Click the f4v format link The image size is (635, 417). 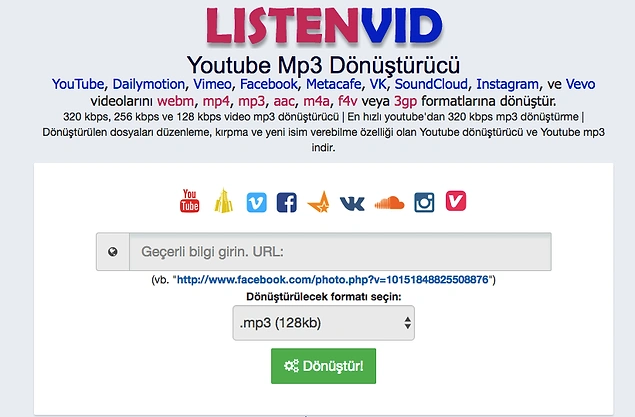[347, 101]
